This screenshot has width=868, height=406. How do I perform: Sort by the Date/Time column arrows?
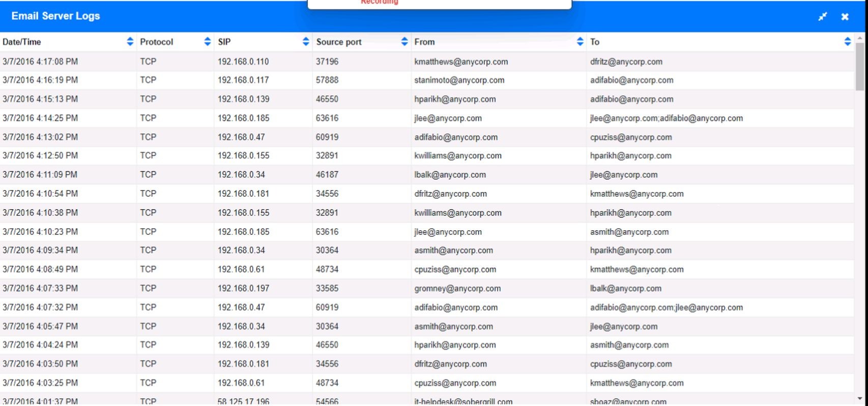pyautogui.click(x=130, y=42)
